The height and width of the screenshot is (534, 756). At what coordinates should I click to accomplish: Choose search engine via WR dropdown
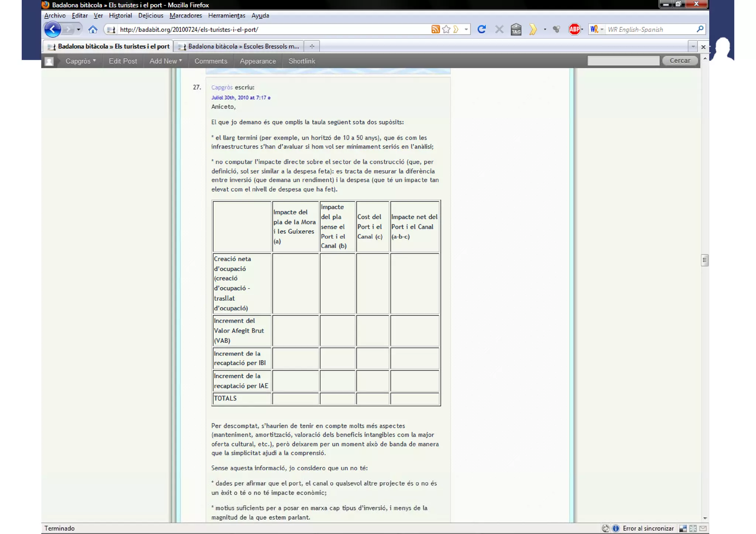597,30
